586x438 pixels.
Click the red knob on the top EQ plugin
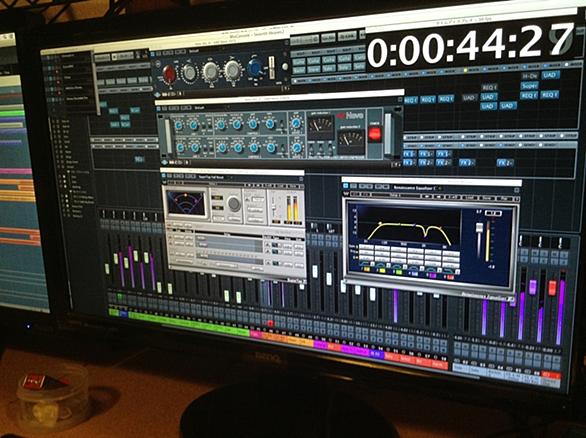(169, 74)
